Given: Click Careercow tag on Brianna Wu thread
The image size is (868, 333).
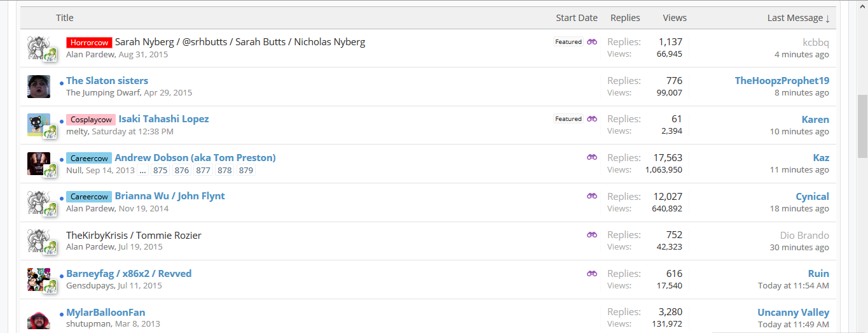Looking at the screenshot, I should pyautogui.click(x=89, y=197).
